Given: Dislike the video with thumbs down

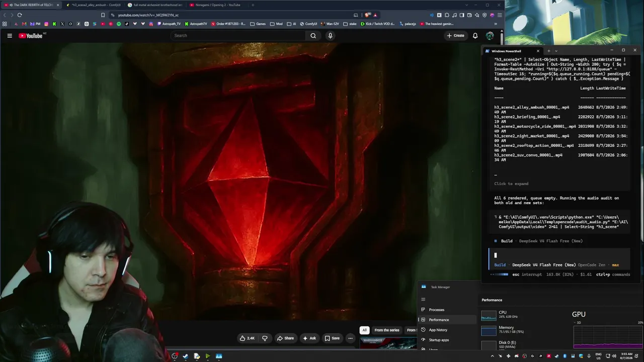Looking at the screenshot, I should click(265, 338).
